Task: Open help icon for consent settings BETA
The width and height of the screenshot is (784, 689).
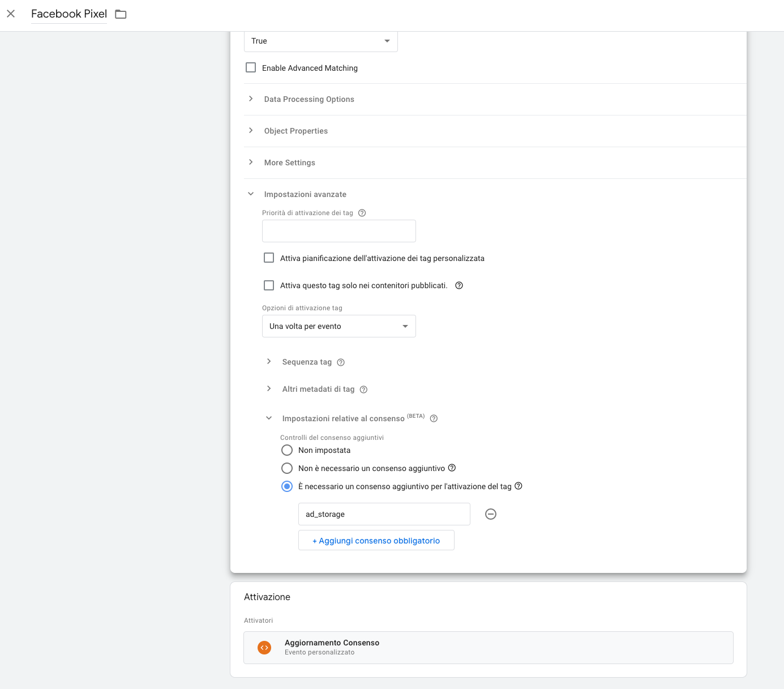Action: (434, 418)
